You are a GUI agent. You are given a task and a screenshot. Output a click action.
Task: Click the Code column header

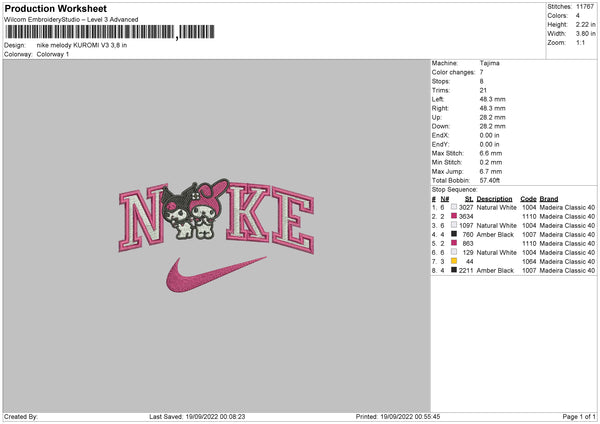[528, 199]
